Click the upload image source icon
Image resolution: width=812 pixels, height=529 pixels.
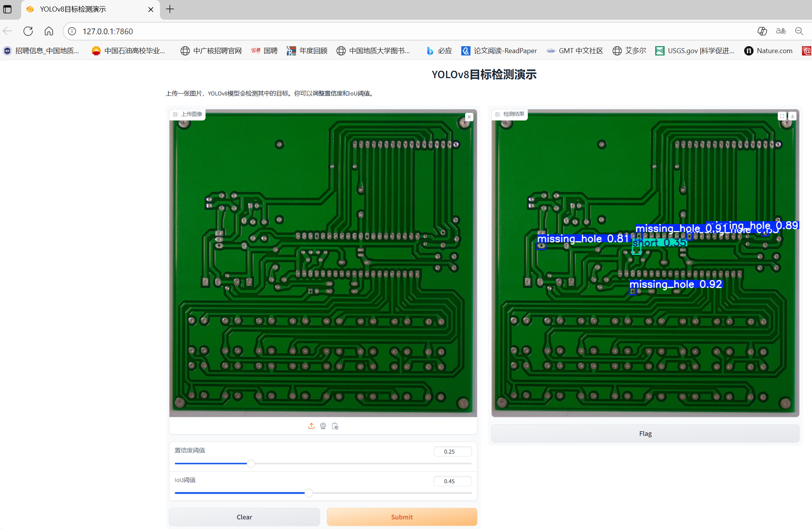(x=311, y=426)
